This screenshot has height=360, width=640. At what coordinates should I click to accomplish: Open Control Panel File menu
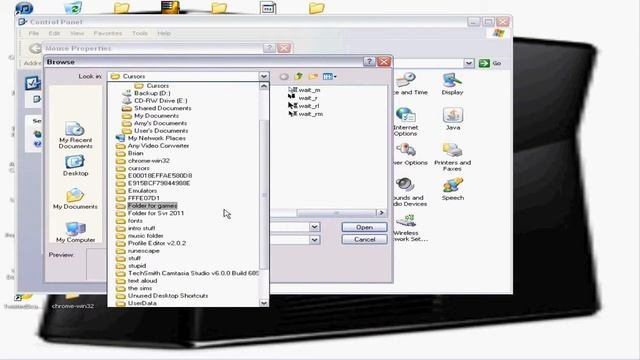(33, 33)
